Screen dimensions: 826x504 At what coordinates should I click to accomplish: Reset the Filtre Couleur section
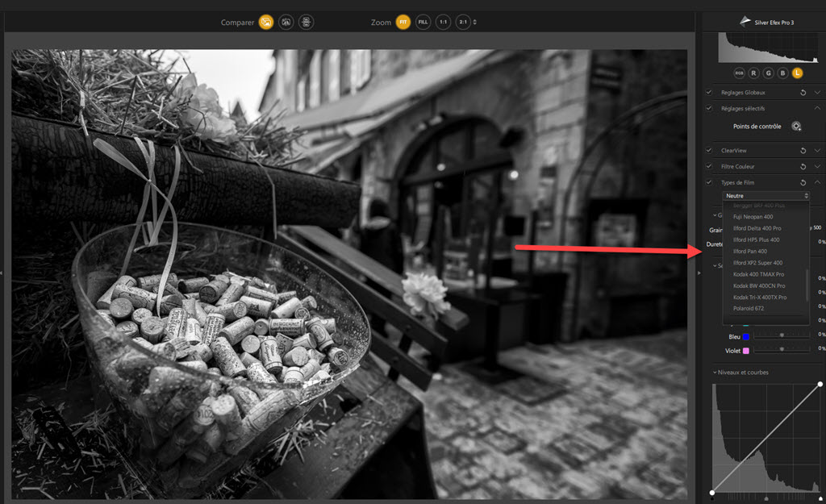[803, 166]
